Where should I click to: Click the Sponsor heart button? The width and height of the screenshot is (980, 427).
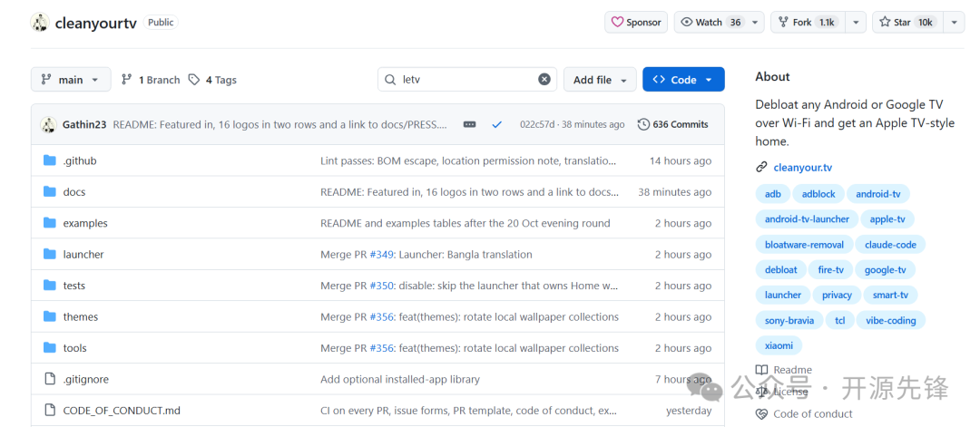[x=635, y=23]
